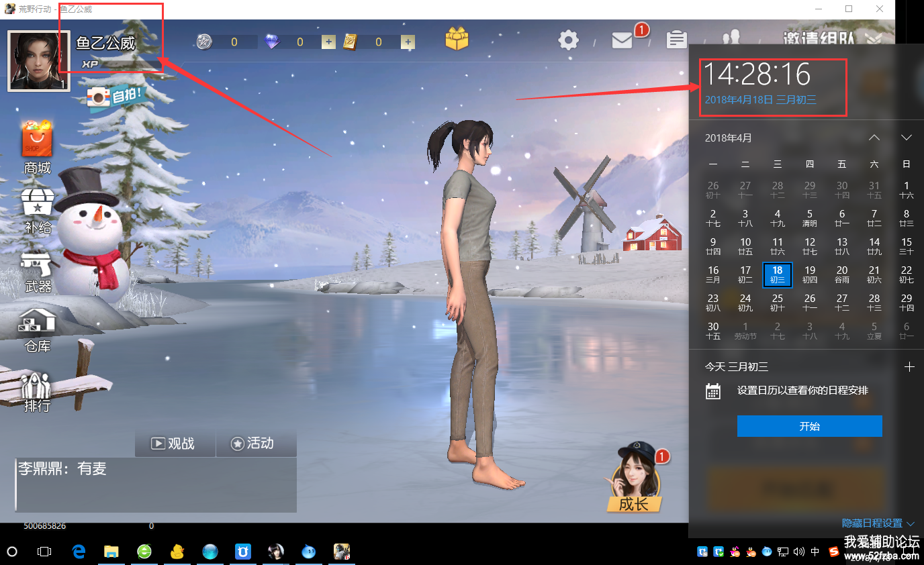Switch to the 活动 events tab

pos(256,444)
